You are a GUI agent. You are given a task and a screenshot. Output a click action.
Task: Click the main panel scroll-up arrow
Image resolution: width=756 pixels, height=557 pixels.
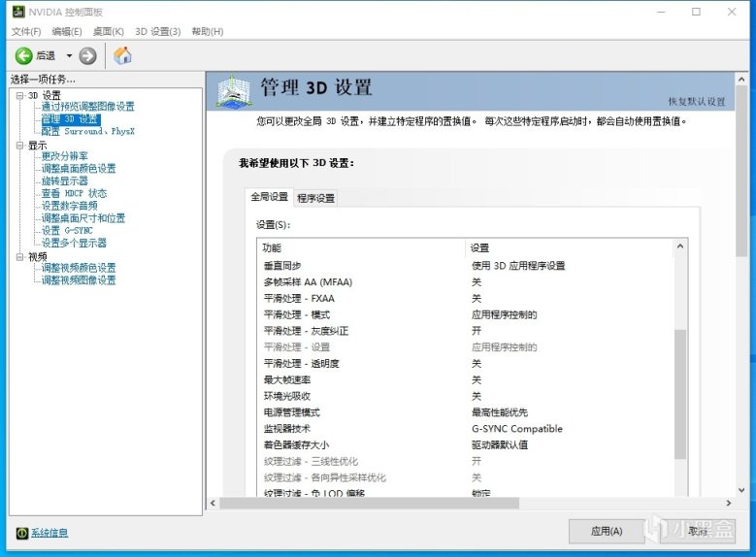pyautogui.click(x=741, y=80)
